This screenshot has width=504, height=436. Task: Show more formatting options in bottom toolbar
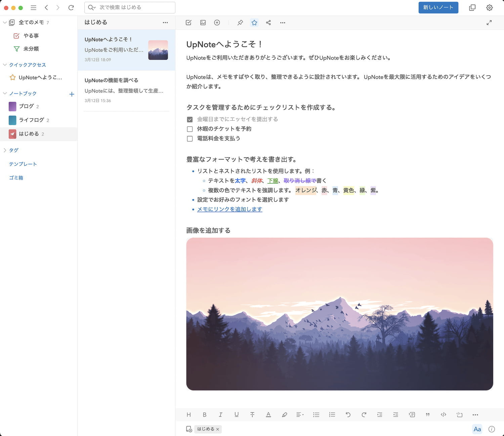pos(475,415)
